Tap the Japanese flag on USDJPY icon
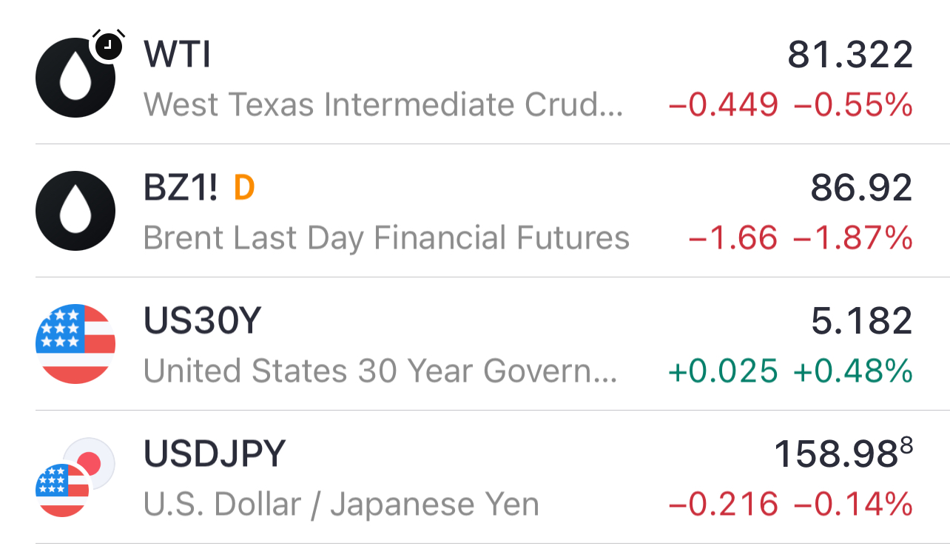 (x=89, y=464)
